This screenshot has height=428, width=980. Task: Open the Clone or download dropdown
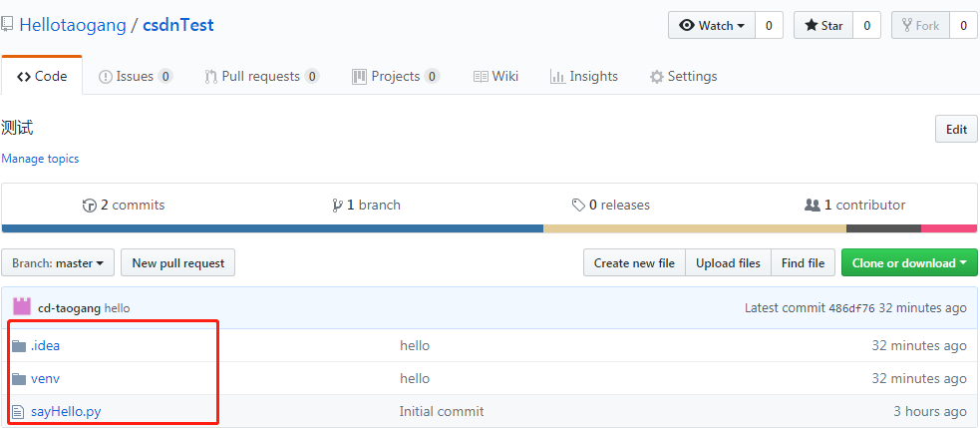pyautogui.click(x=909, y=262)
